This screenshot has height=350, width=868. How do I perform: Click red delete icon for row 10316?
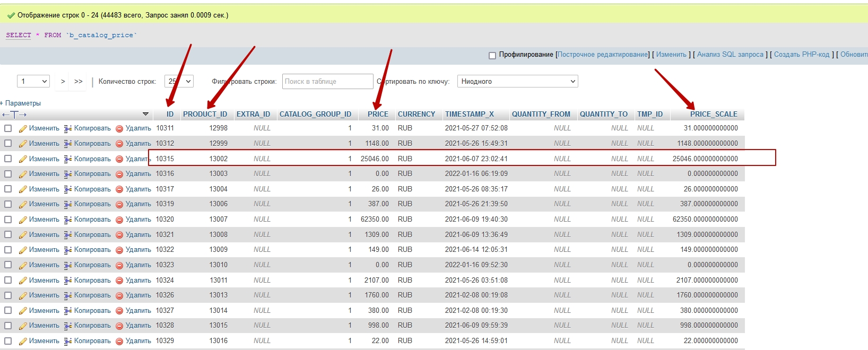click(119, 174)
